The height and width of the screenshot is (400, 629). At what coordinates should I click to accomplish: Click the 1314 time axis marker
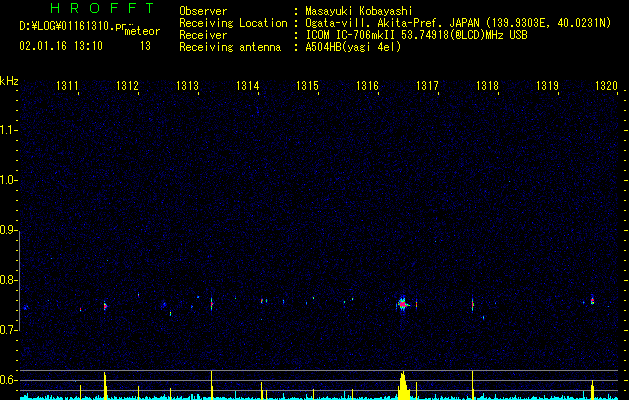248,86
